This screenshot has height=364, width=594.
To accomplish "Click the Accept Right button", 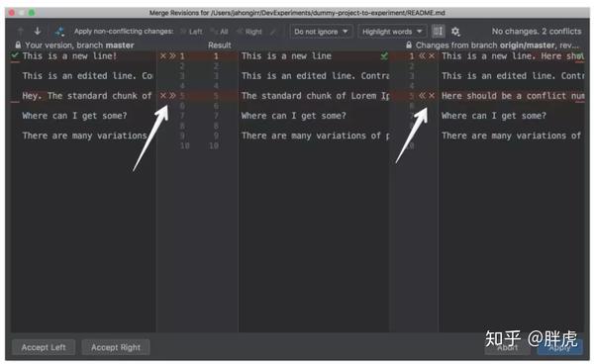I will tap(116, 347).
